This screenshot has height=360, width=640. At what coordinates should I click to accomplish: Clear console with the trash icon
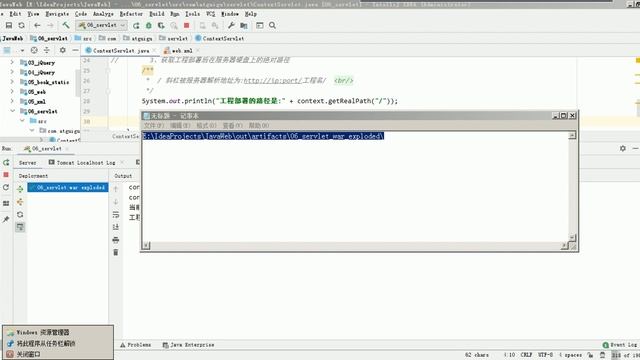coord(116,252)
